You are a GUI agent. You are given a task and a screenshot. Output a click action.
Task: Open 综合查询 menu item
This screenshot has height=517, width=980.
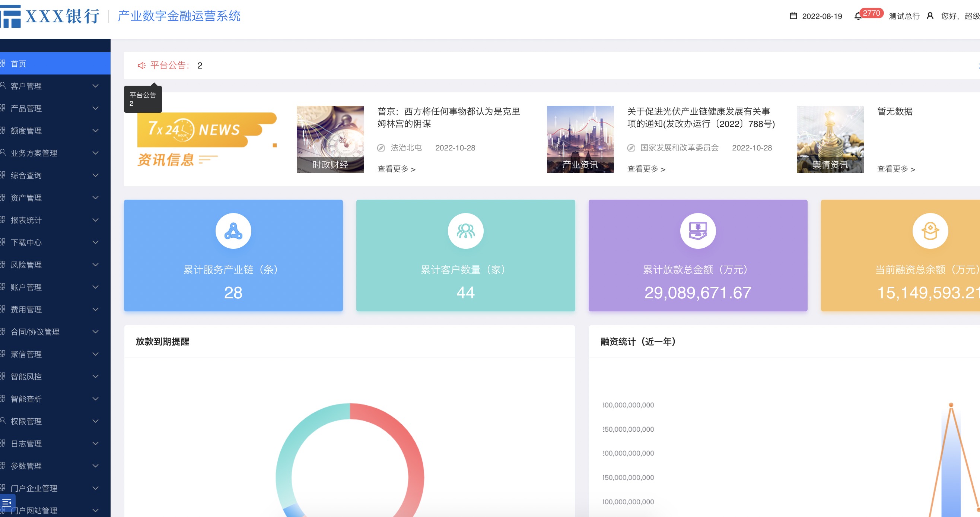[x=55, y=175]
